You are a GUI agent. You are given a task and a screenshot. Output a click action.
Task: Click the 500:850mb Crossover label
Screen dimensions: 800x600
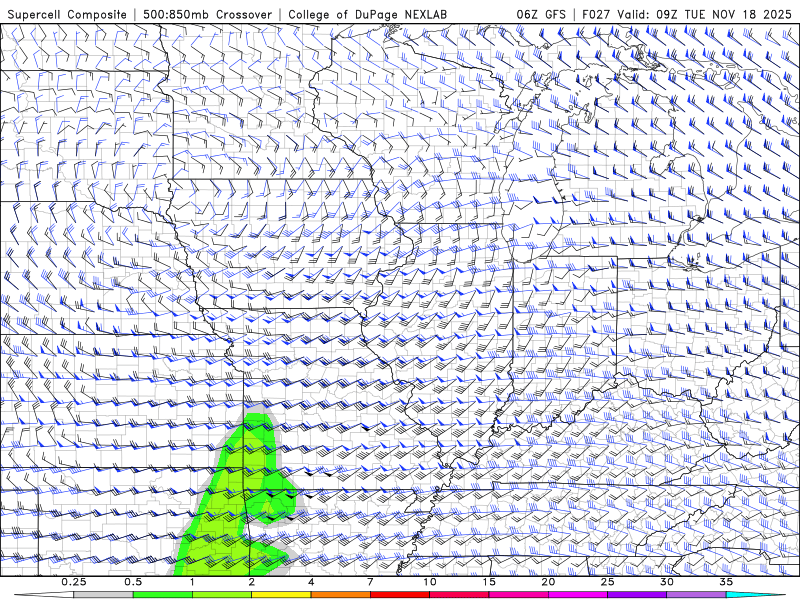pos(207,15)
